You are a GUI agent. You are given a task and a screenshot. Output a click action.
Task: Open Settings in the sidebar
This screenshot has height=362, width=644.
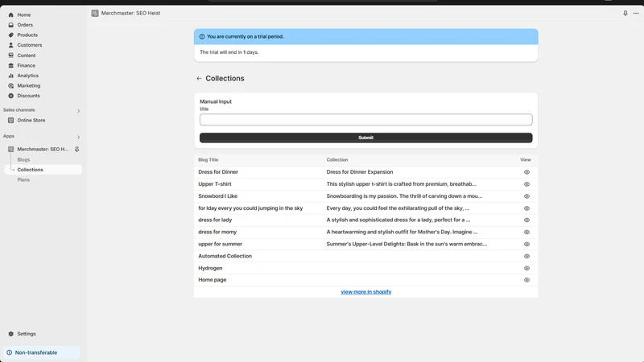click(27, 334)
